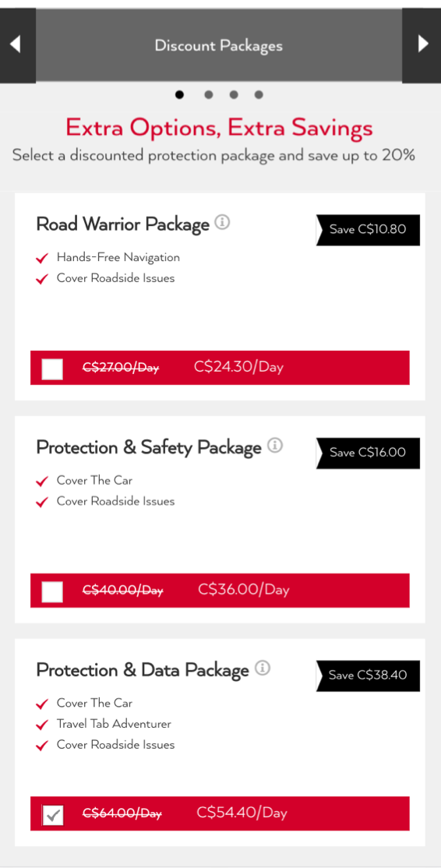Jump to the second carousel page dot
The image size is (441, 868).
coord(209,94)
